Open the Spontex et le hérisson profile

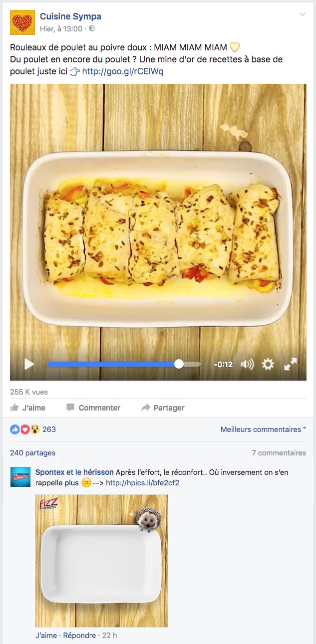[x=74, y=472]
